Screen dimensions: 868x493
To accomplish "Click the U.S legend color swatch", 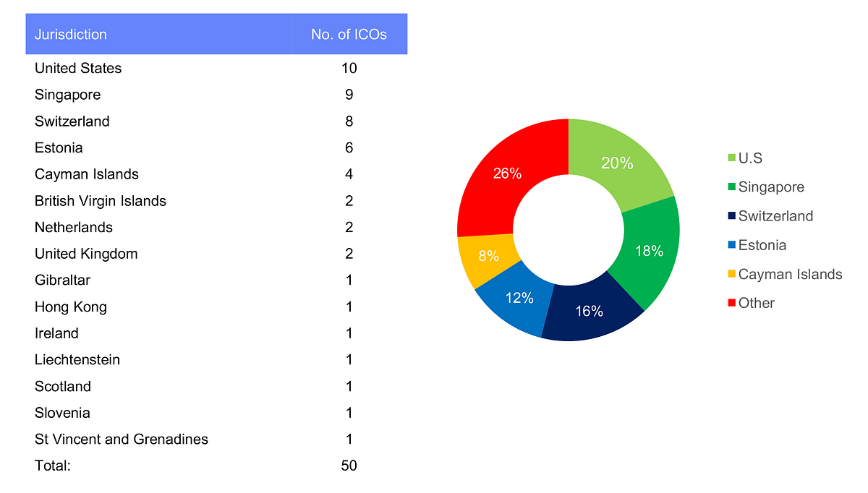I will pos(732,158).
